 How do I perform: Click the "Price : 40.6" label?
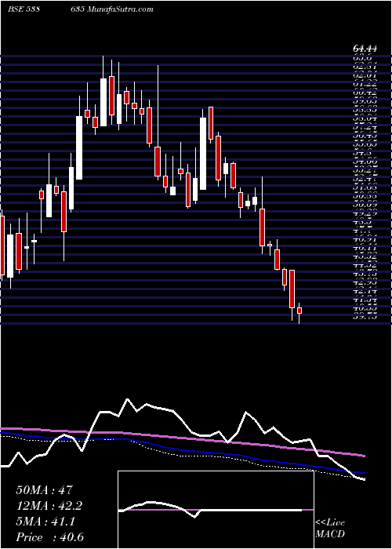pyautogui.click(x=49, y=537)
